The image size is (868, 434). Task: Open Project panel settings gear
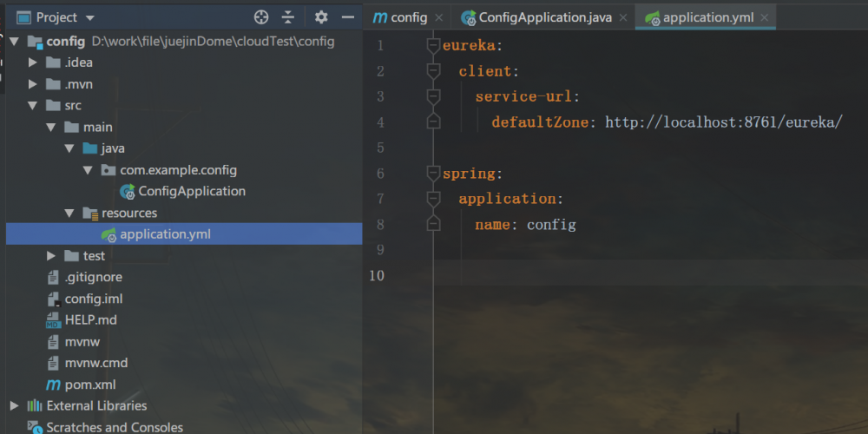point(321,17)
